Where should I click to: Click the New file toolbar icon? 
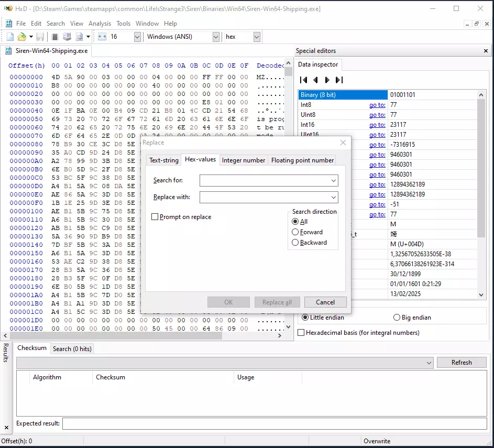coord(10,37)
